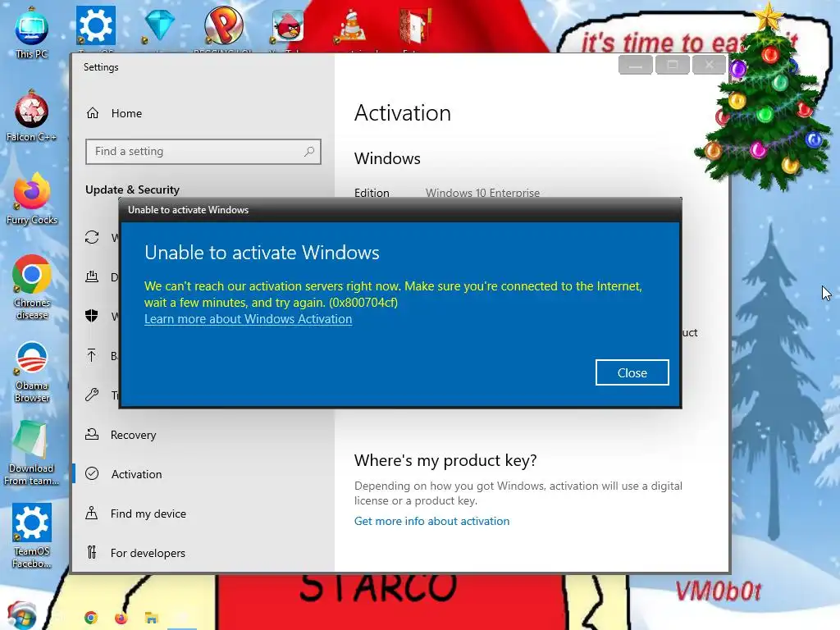
Task: Open Learn more about Windows Activation link
Action: pyautogui.click(x=248, y=319)
